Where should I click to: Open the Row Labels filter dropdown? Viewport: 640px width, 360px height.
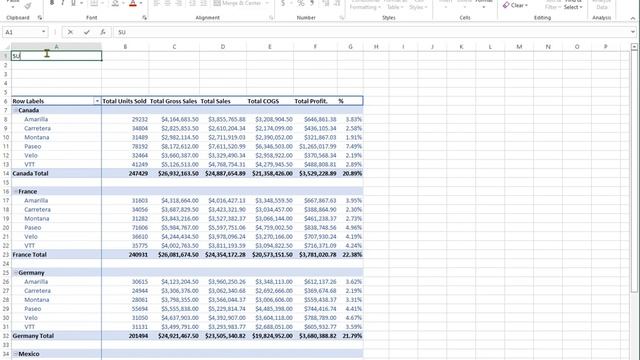[97, 101]
